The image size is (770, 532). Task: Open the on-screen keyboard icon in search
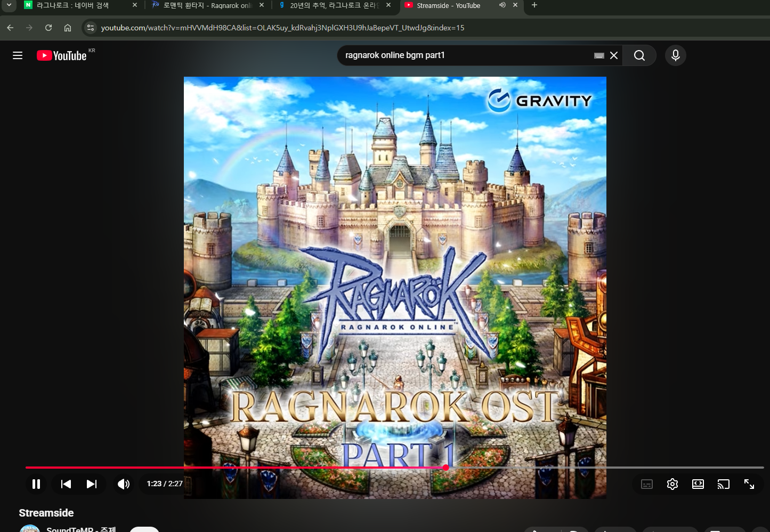[599, 55]
